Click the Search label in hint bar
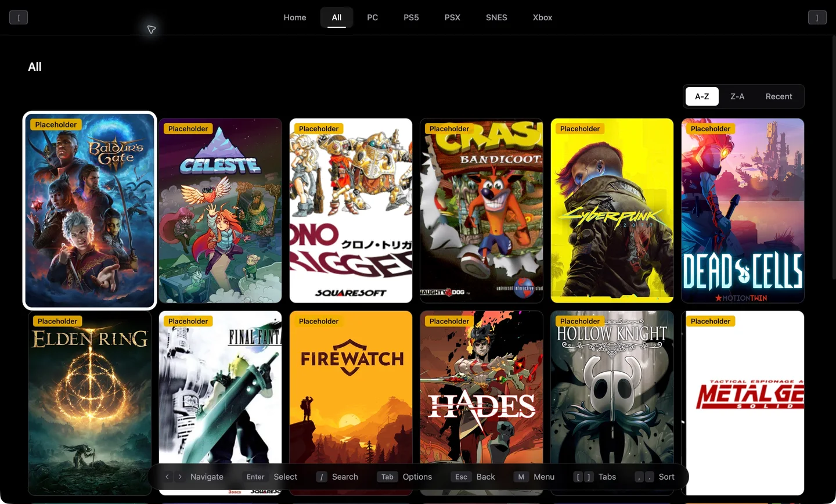This screenshot has height=504, width=836. tap(345, 477)
